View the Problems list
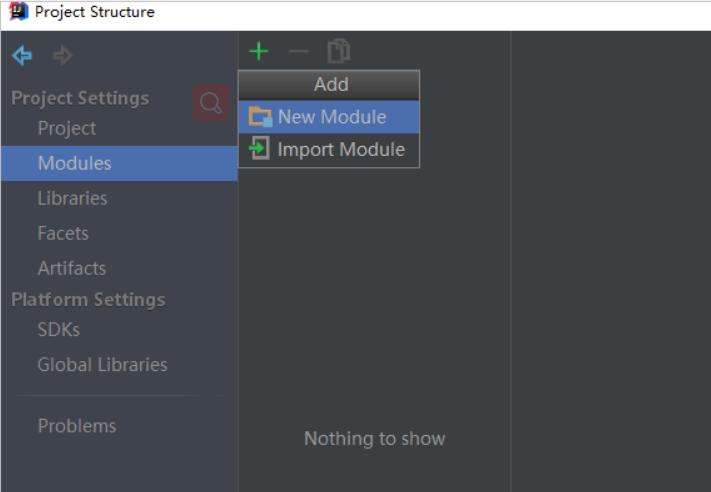Image resolution: width=711 pixels, height=492 pixels. coord(77,426)
